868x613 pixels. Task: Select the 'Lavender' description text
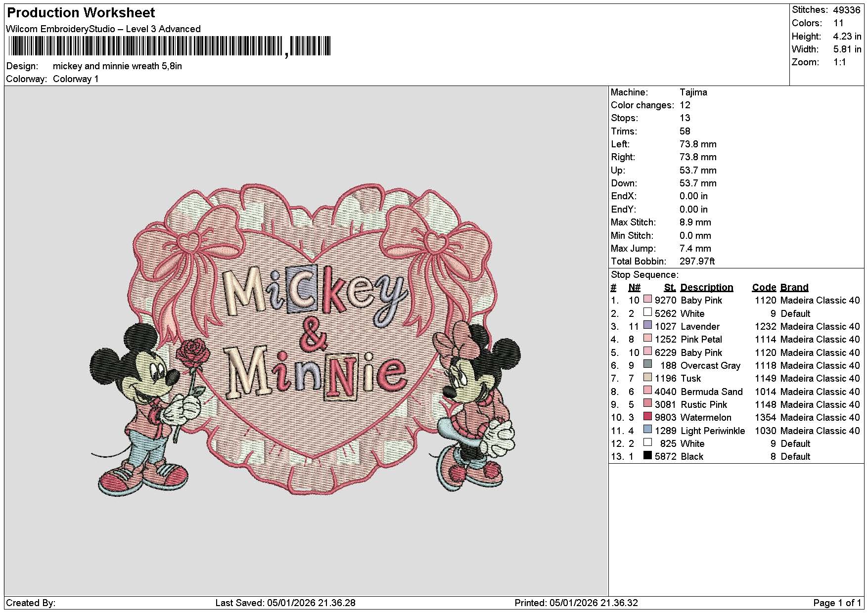700,326
